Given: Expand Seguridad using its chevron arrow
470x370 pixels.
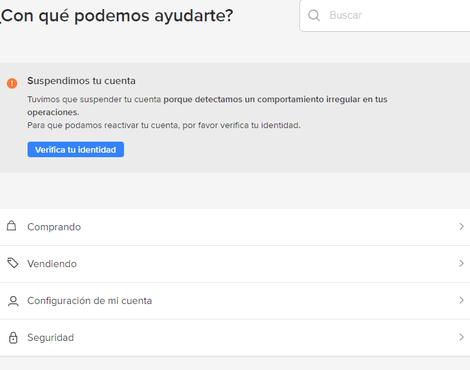Looking at the screenshot, I should point(461,337).
